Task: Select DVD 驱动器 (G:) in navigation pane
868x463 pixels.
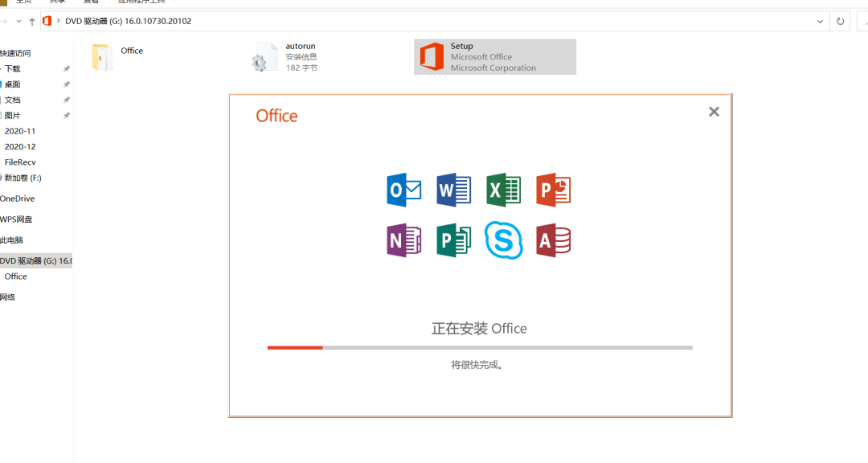Action: [x=36, y=260]
